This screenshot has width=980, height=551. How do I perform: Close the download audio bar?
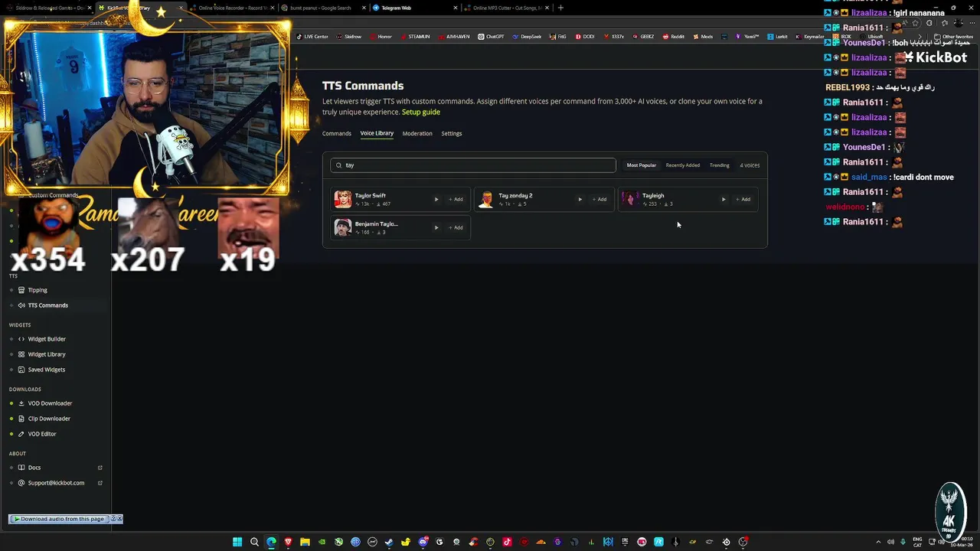click(119, 519)
